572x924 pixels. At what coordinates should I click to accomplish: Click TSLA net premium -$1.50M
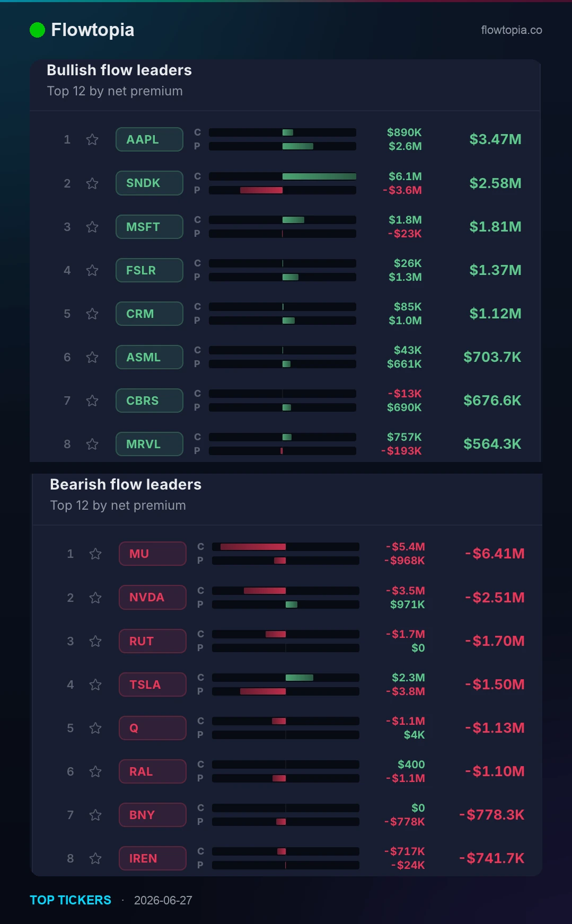coord(495,685)
